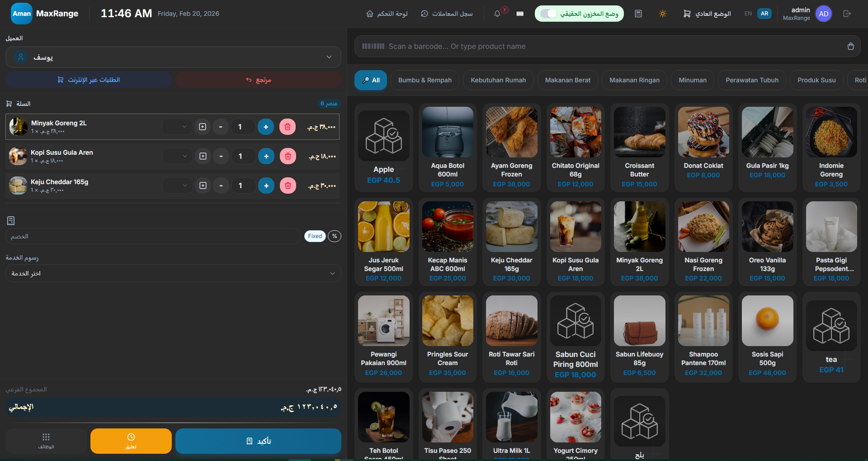Viewport: 868px width, 461px height.
Task: Click the logout icon beside avatar
Action: (847, 14)
